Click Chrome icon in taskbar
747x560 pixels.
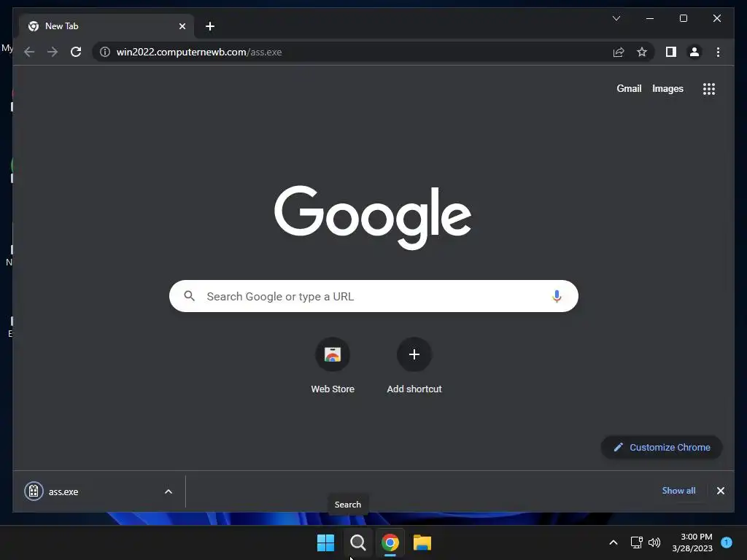[390, 542]
